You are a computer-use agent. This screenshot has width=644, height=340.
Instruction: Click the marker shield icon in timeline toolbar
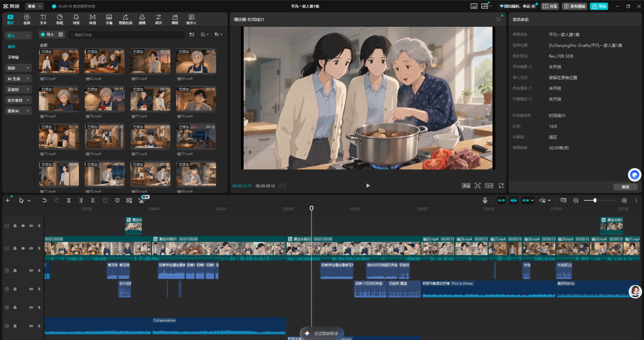[x=117, y=200]
